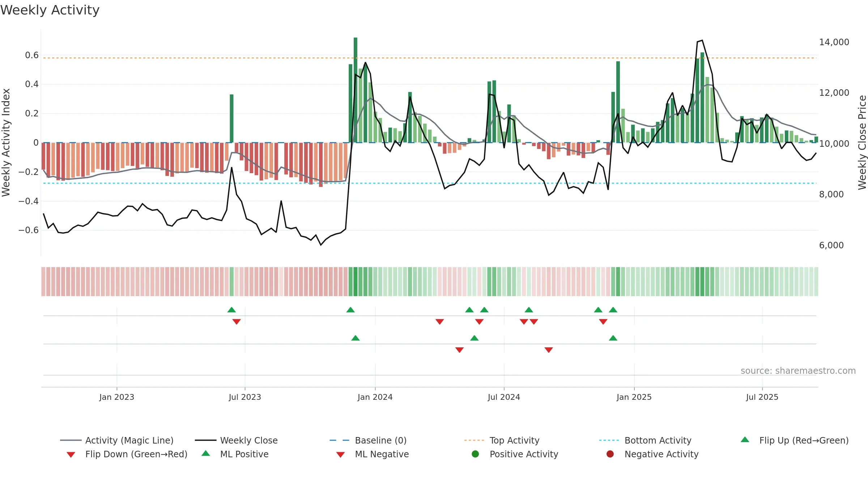This screenshot has height=488, width=868.
Task: Toggle the ML Negative legend entry
Action: 372,454
